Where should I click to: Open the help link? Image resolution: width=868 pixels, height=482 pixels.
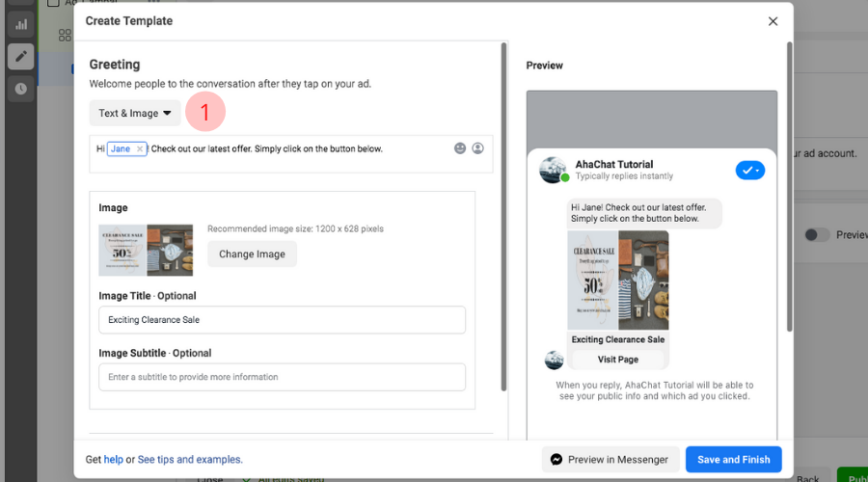[x=114, y=459]
